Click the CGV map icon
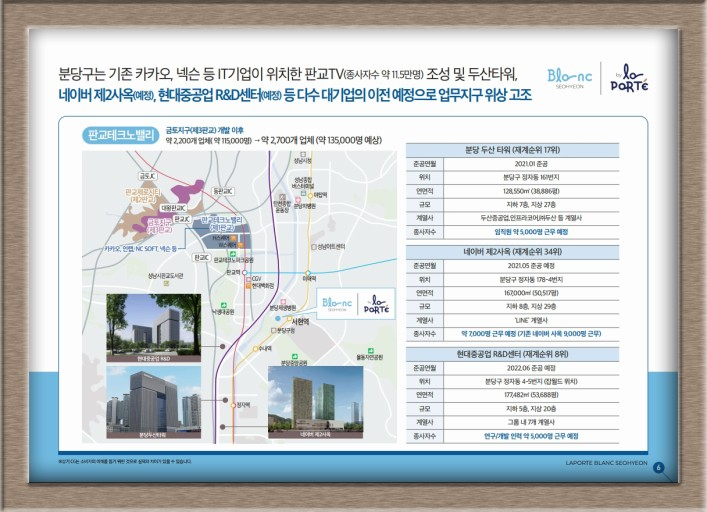The height and width of the screenshot is (512, 707). click(248, 279)
